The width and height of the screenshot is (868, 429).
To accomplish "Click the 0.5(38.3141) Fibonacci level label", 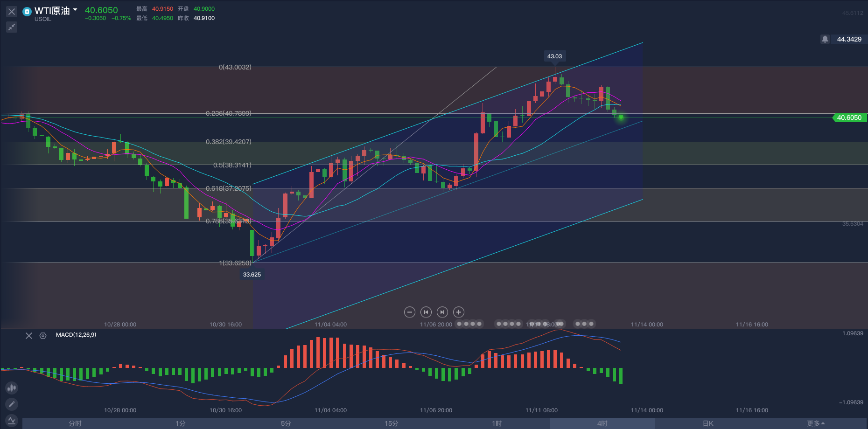I will pyautogui.click(x=232, y=165).
